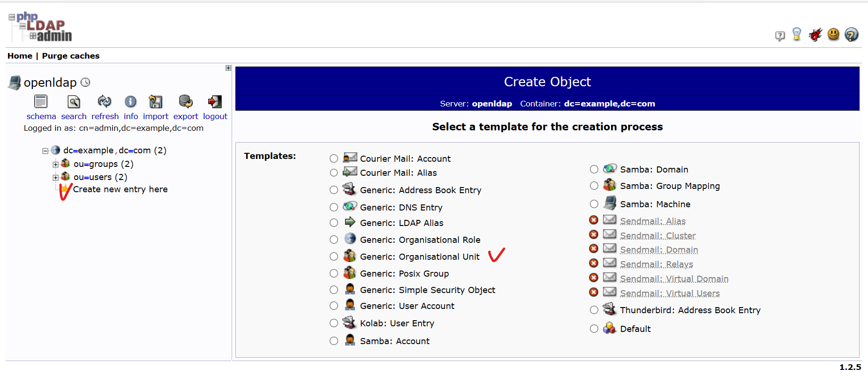Open the schema viewer icon
868x376 pixels.
point(41,101)
